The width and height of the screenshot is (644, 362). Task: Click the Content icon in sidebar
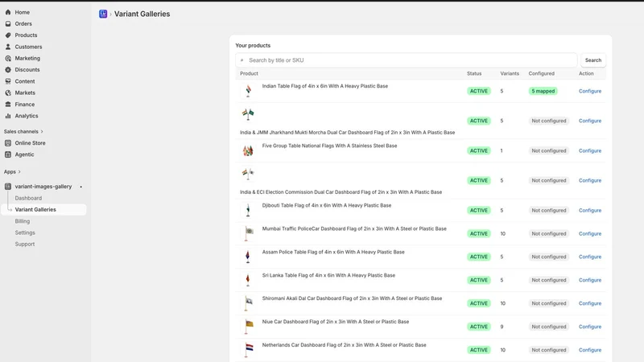(8, 81)
